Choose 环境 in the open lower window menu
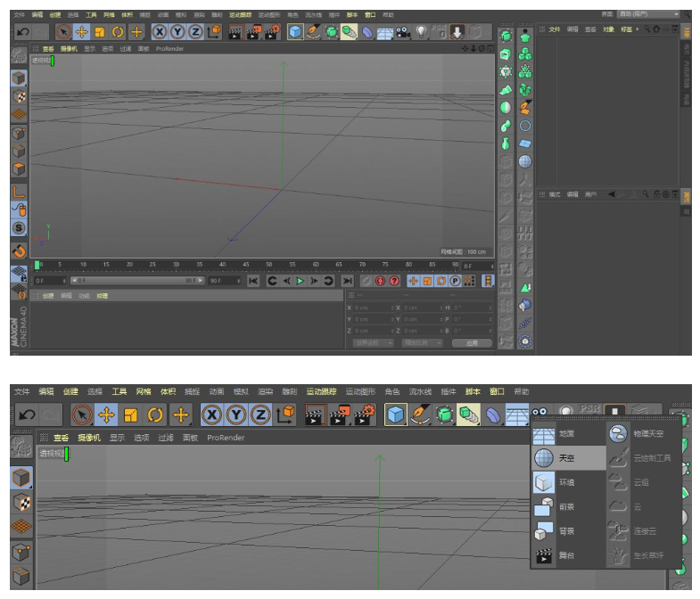Image resolution: width=700 pixels, height=599 pixels. 569,482
